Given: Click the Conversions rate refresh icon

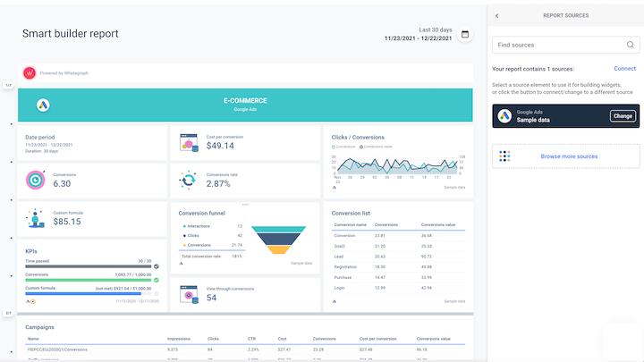Looking at the screenshot, I should [189, 180].
